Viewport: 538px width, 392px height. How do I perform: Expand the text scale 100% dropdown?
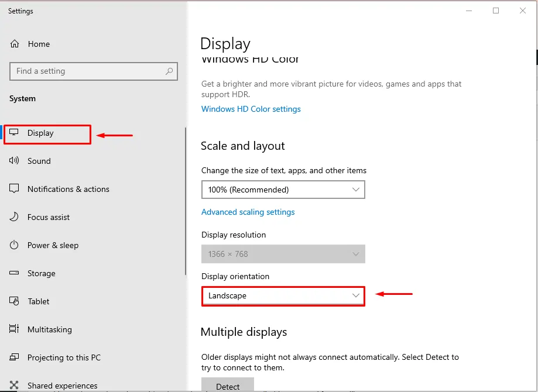(x=283, y=190)
